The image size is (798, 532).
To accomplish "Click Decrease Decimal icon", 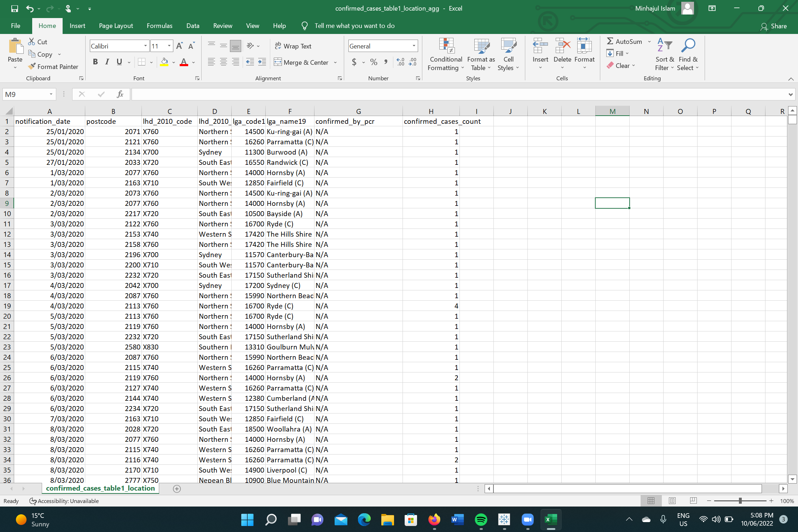I will (413, 62).
